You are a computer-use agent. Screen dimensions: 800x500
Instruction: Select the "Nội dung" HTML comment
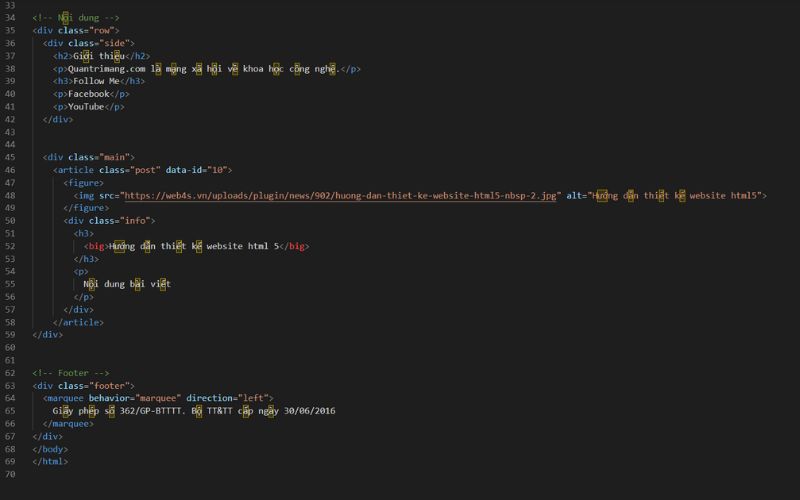click(x=76, y=18)
